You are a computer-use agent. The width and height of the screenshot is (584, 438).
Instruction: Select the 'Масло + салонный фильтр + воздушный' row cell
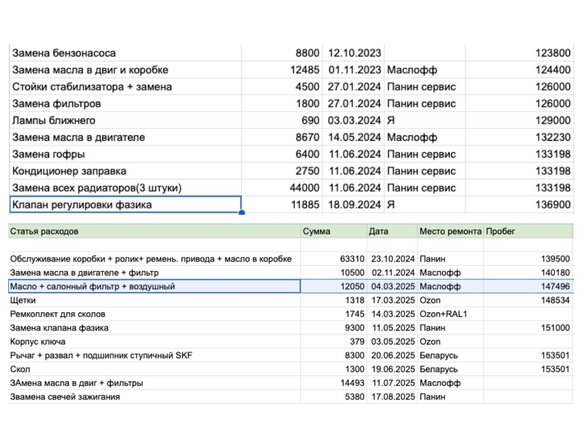coord(154,286)
